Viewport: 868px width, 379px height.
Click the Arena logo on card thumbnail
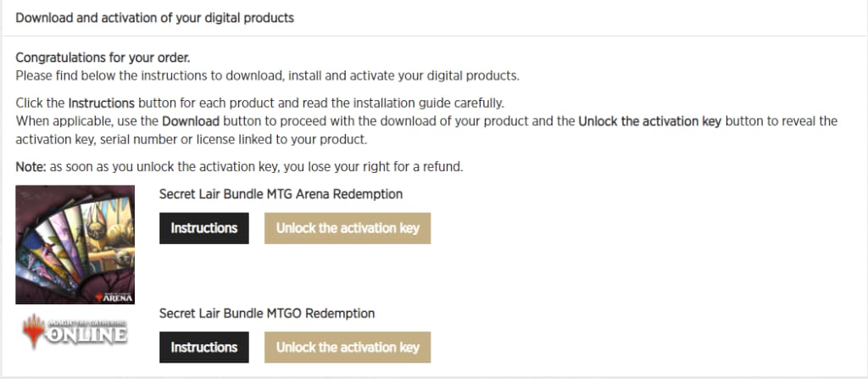pyautogui.click(x=114, y=297)
